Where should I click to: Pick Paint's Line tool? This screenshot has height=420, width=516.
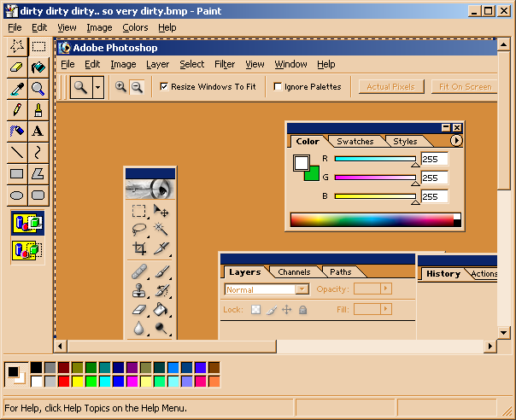click(x=17, y=152)
